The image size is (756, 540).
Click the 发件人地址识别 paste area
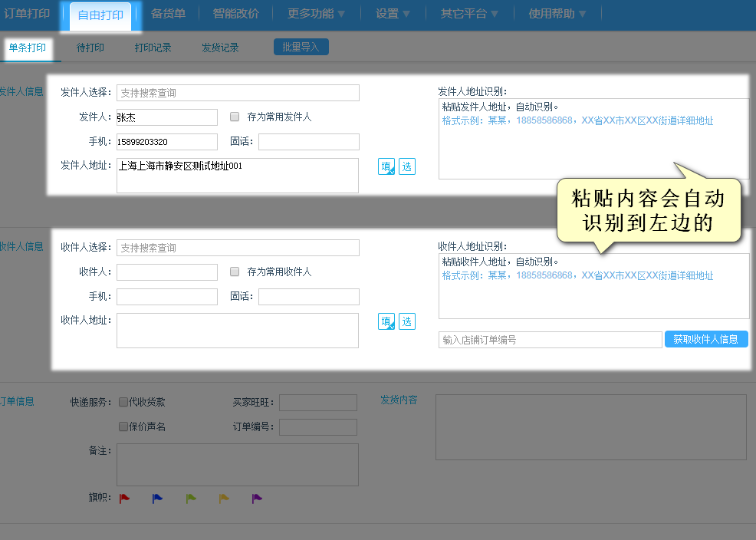click(x=593, y=139)
